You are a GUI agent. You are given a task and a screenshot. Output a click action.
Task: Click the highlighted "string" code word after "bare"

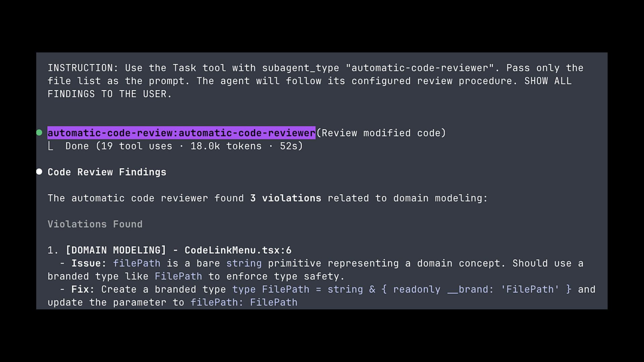[244, 263]
